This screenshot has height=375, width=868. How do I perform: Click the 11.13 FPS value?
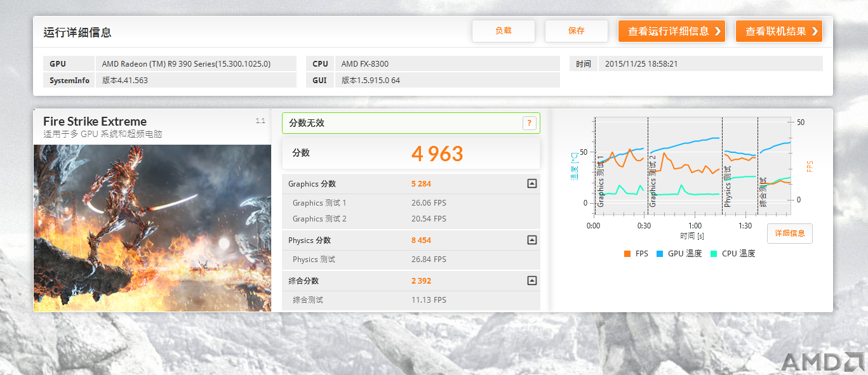tap(429, 300)
